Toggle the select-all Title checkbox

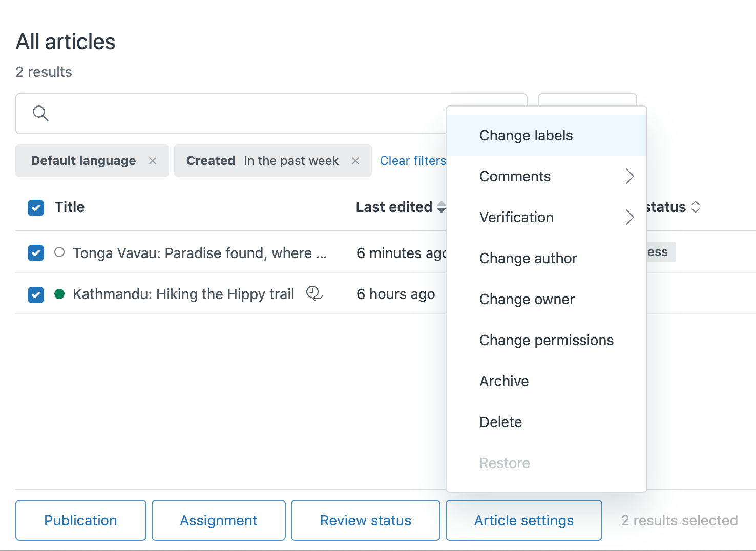(x=36, y=207)
